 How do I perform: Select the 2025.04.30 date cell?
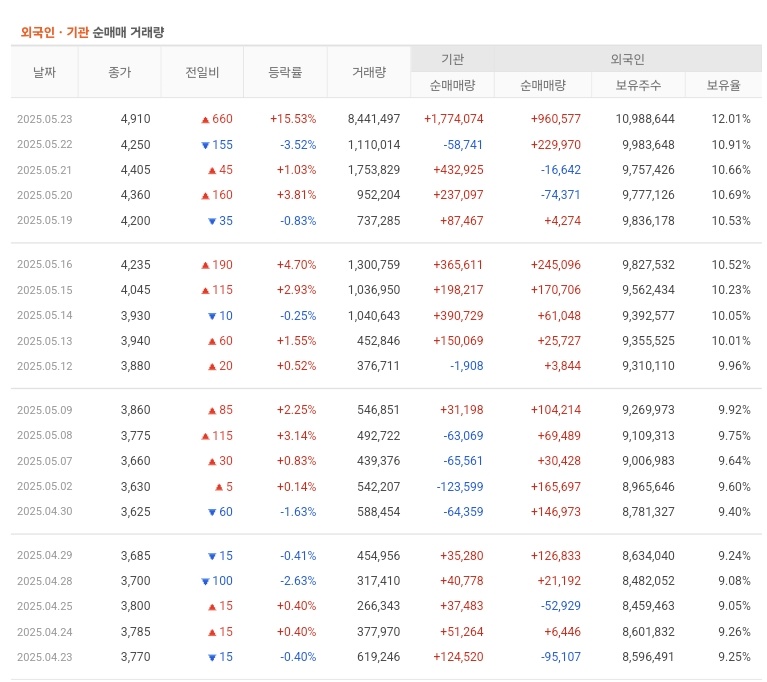coord(45,511)
